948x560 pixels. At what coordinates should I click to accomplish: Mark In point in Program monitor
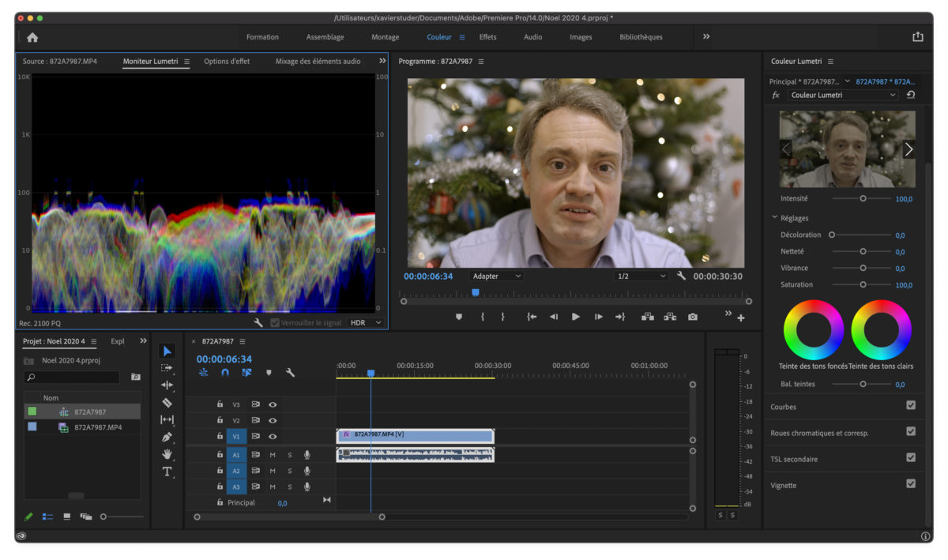coord(483,317)
